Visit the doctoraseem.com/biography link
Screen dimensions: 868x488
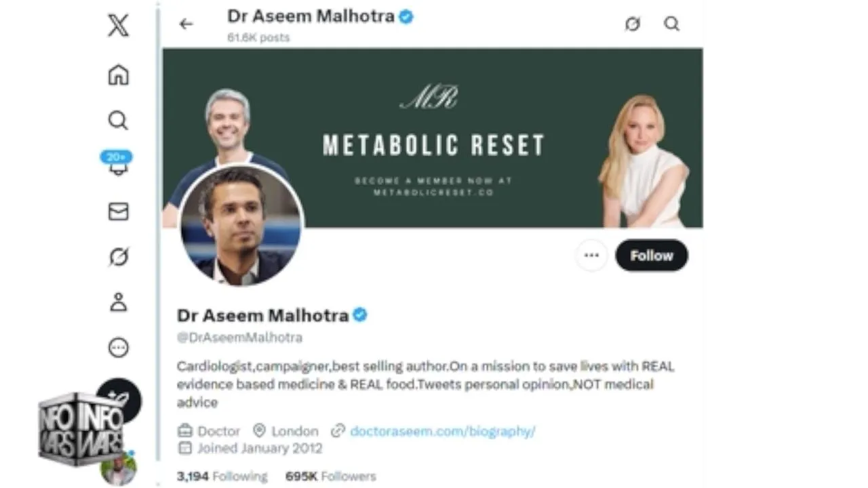[x=442, y=431]
